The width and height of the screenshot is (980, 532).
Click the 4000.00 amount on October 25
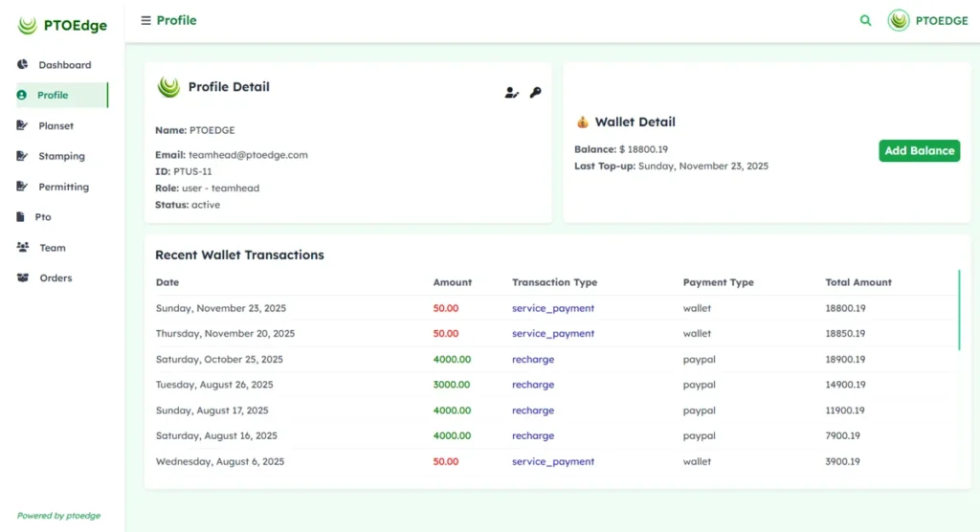coord(452,360)
